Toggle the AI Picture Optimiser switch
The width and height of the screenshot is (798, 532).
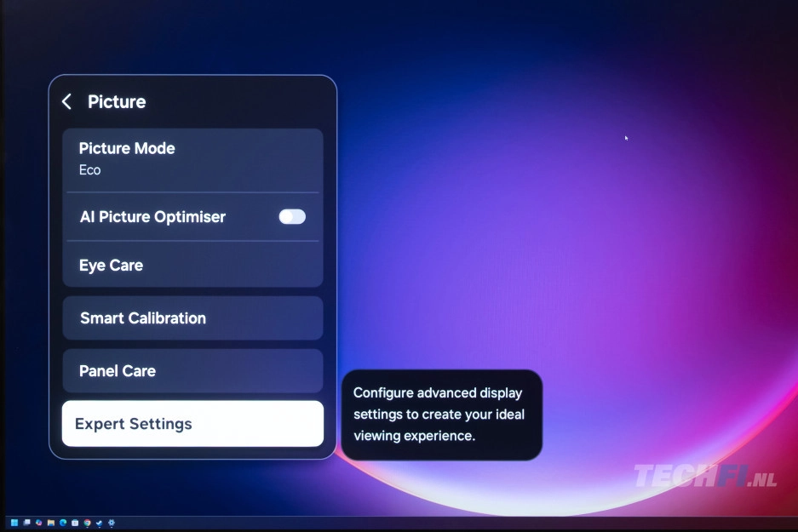pos(292,217)
